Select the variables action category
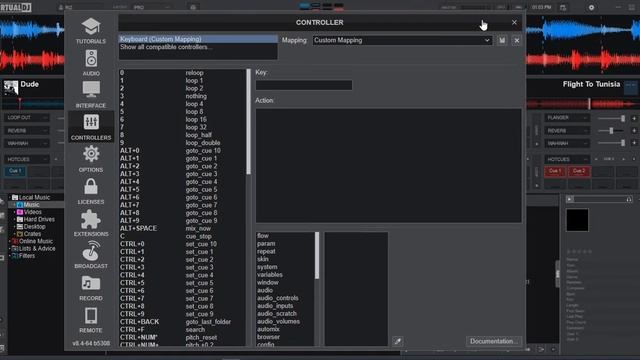Image resolution: width=640 pixels, height=360 pixels. click(x=285, y=275)
